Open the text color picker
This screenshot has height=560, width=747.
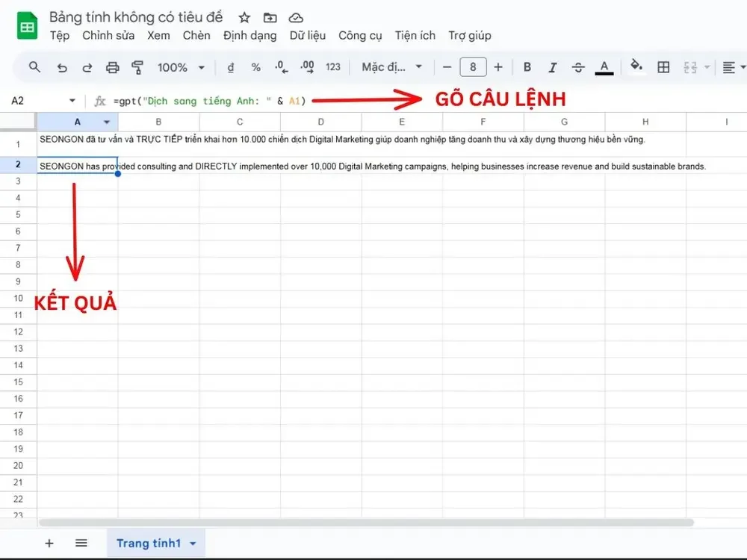pyautogui.click(x=604, y=68)
